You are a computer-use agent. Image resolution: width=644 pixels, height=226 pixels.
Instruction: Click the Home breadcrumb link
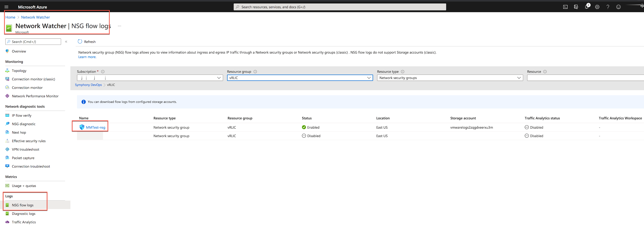tap(10, 17)
